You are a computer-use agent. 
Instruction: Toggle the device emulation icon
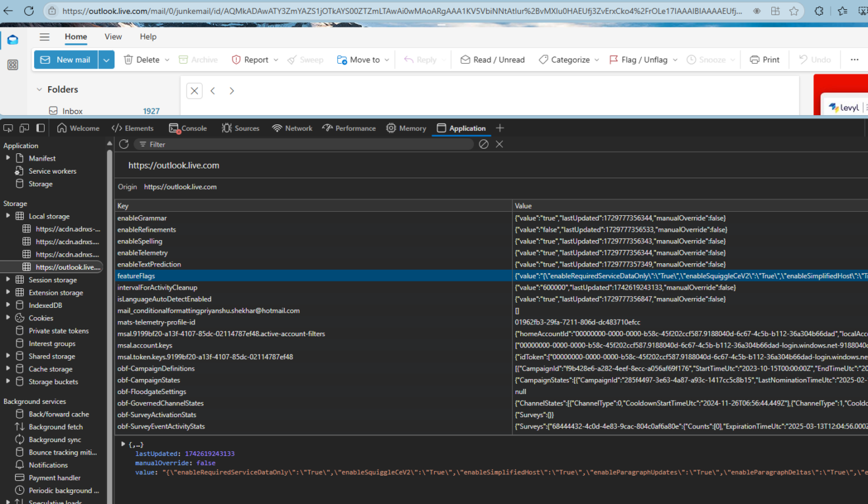point(24,128)
